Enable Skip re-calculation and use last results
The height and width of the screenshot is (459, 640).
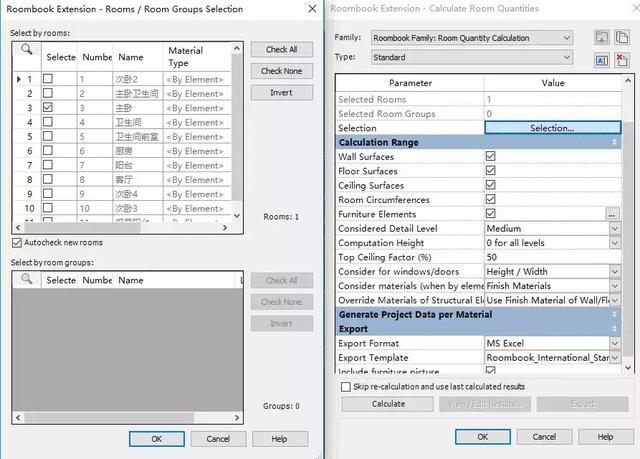coord(346,386)
